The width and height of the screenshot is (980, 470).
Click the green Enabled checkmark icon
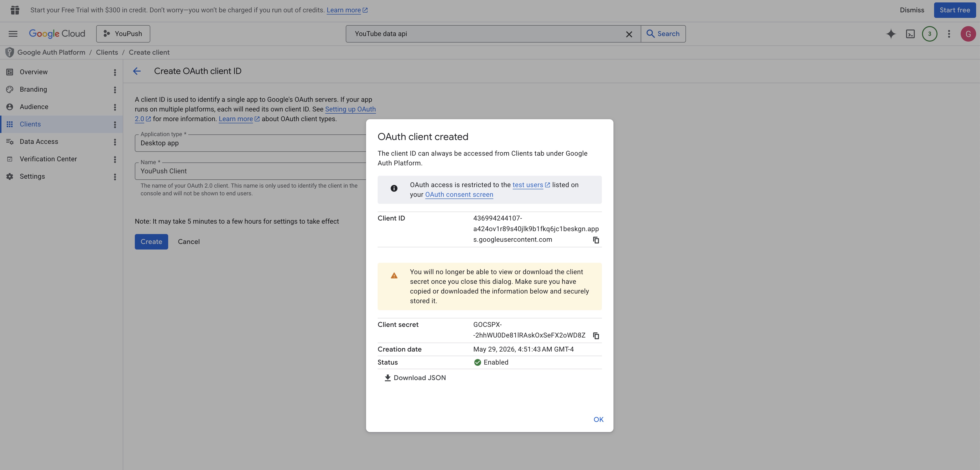(x=477, y=363)
